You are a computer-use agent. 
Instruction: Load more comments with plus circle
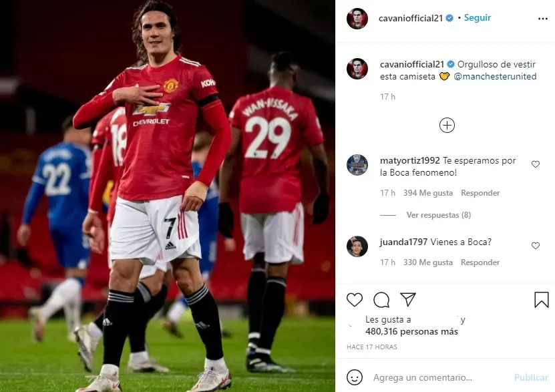coord(447,126)
